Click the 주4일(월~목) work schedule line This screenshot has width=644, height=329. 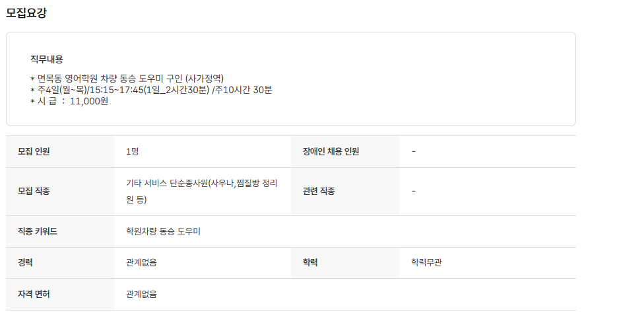click(151, 90)
